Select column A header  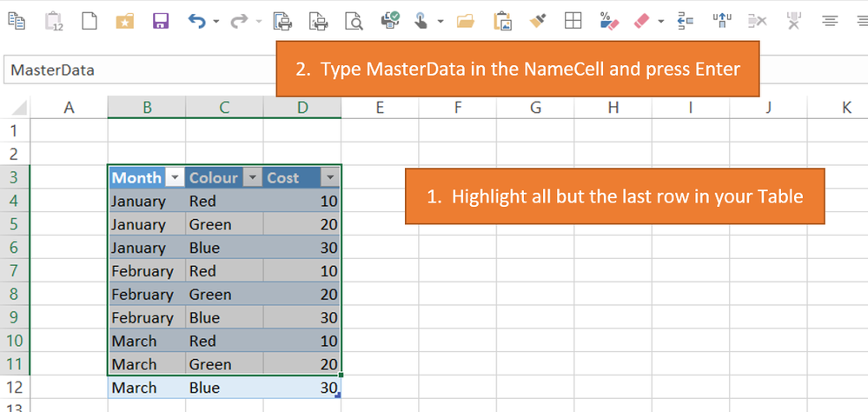click(69, 108)
